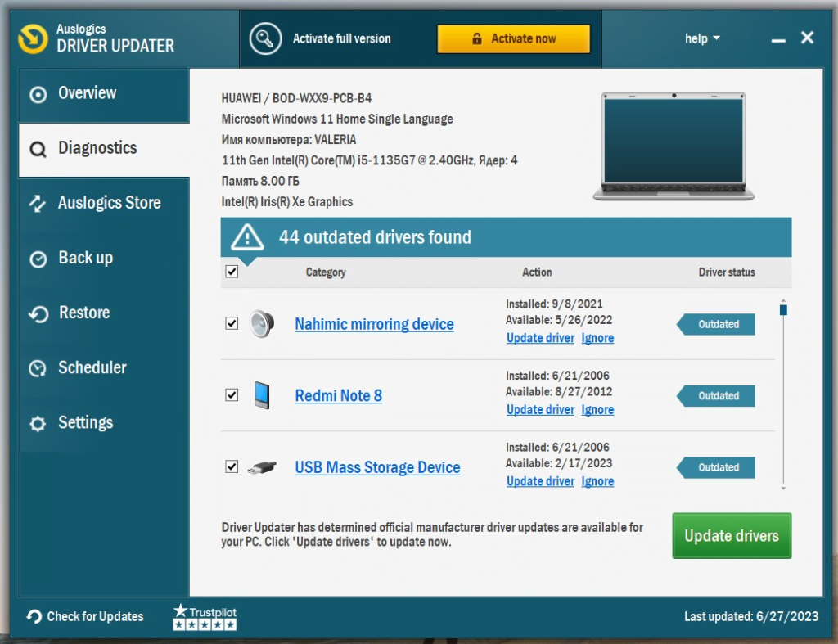Switch to the Back up section
838x644 pixels.
87,258
